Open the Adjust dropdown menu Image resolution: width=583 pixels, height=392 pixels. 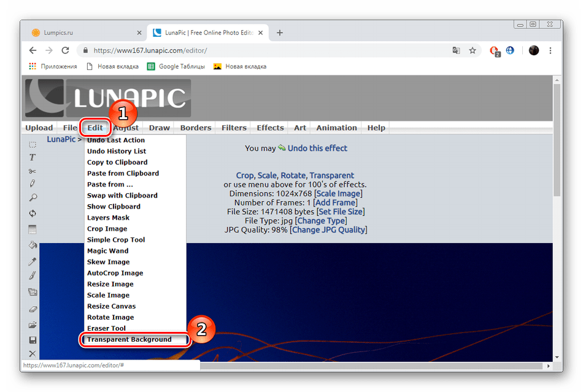pos(128,128)
